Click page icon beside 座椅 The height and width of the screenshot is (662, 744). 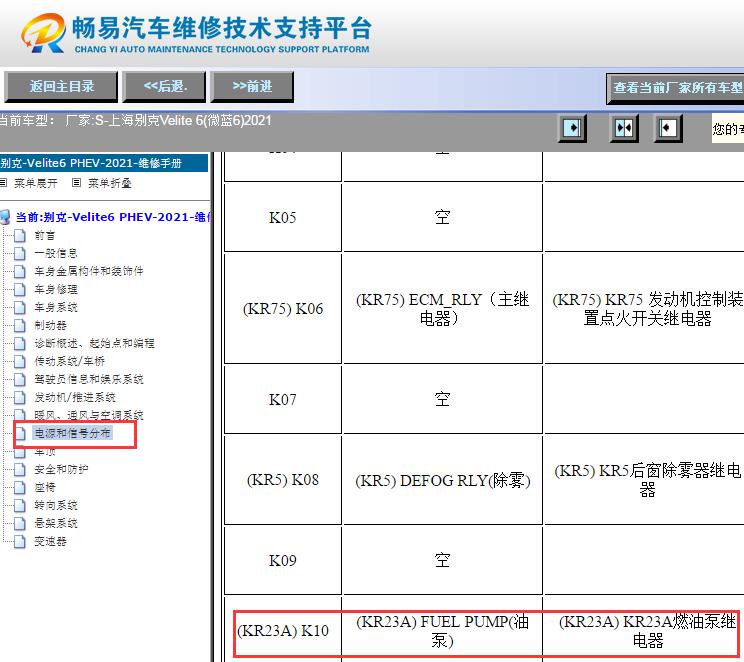click(x=19, y=487)
